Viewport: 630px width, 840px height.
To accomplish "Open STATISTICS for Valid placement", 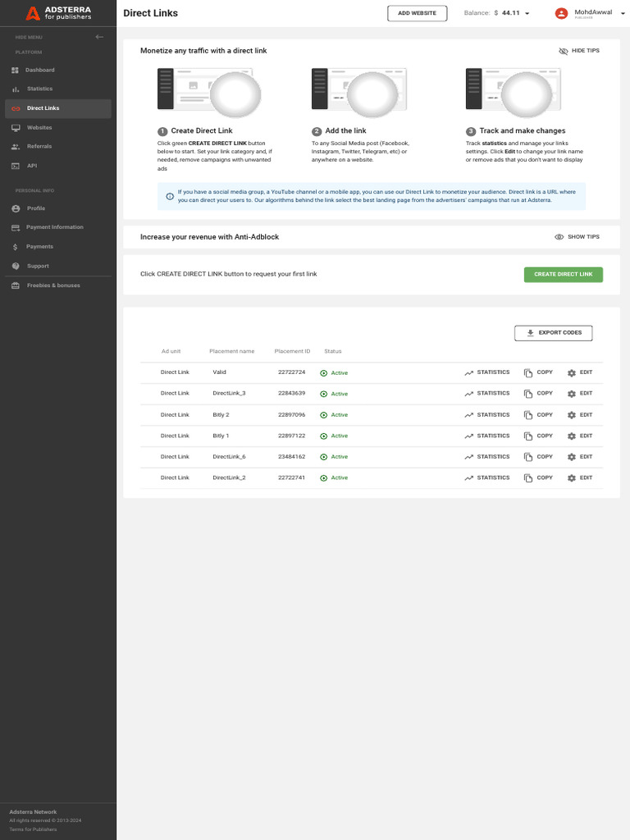I will click(x=487, y=372).
